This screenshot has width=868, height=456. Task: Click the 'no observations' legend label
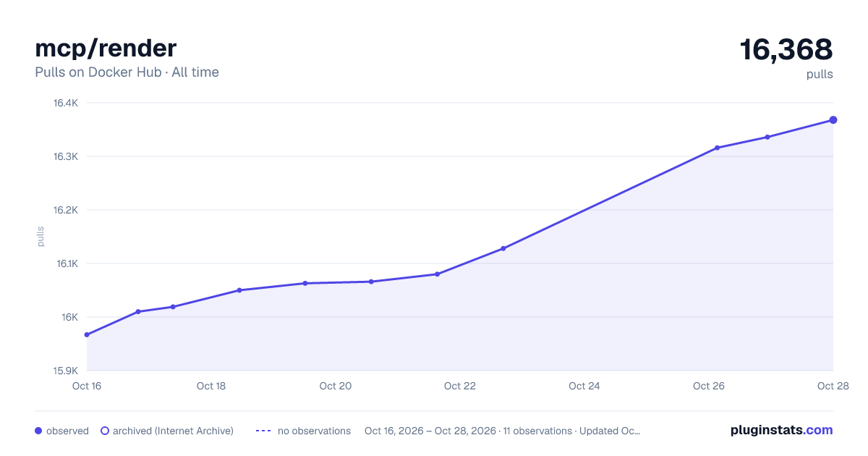point(314,431)
